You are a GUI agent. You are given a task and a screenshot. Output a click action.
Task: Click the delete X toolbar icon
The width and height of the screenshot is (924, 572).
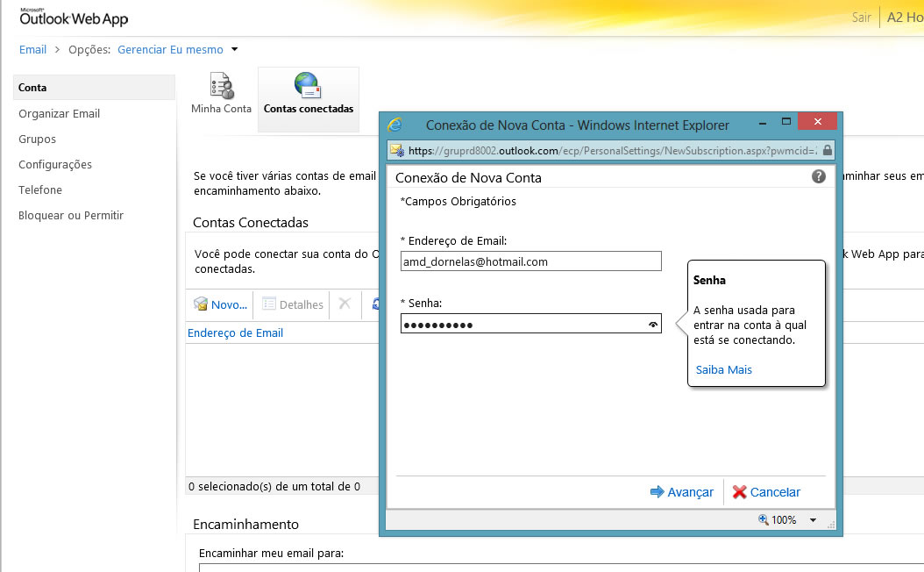coord(345,304)
